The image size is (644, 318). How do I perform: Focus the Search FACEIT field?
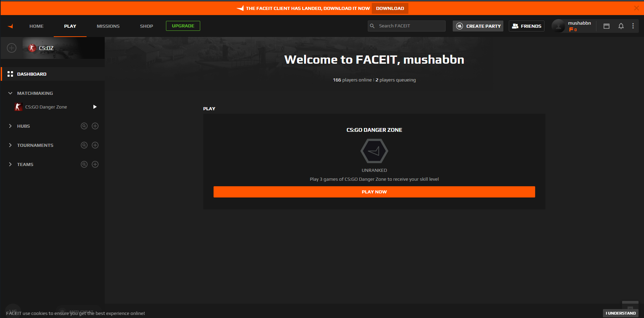pyautogui.click(x=407, y=26)
